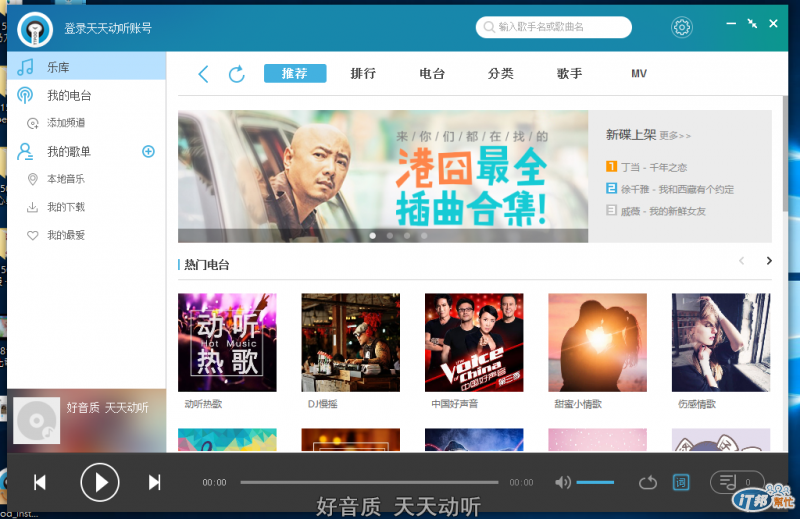Open album 丁当 - 千年之恋

pyautogui.click(x=654, y=167)
